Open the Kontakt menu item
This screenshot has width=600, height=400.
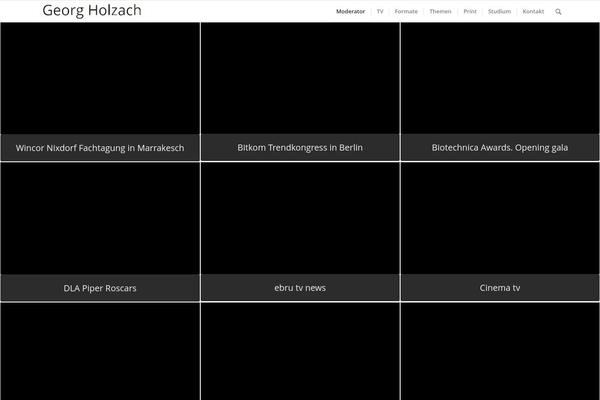[533, 11]
